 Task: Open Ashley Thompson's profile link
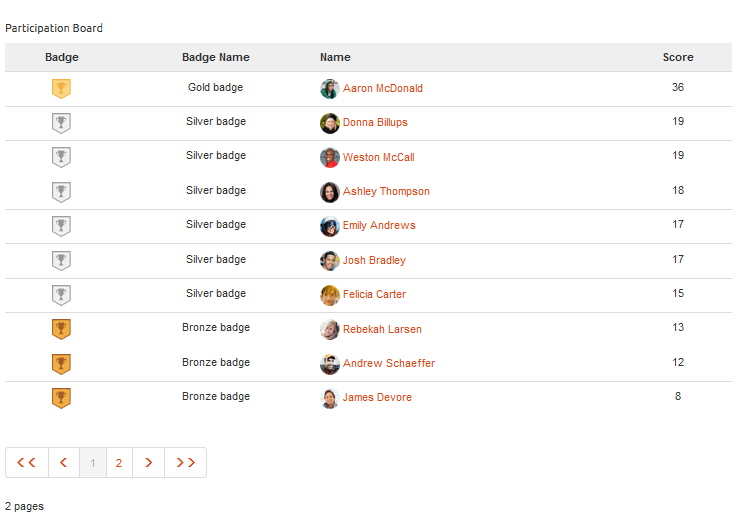click(x=386, y=191)
